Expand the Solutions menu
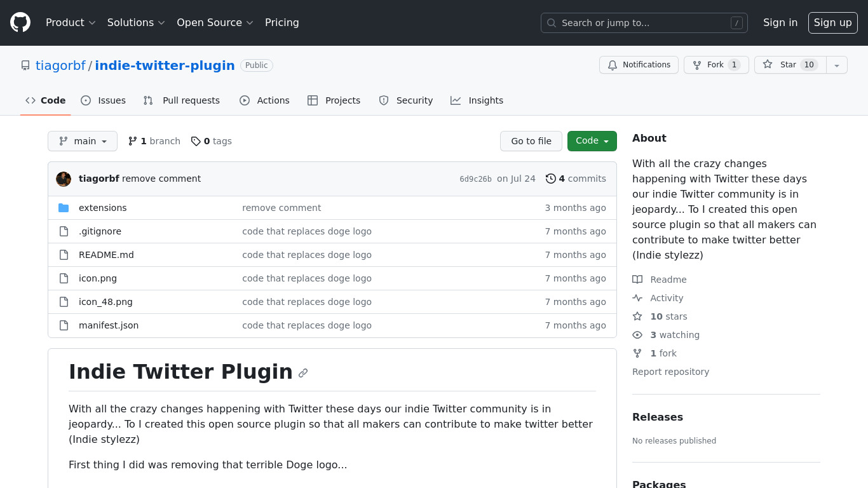 pyautogui.click(x=136, y=22)
